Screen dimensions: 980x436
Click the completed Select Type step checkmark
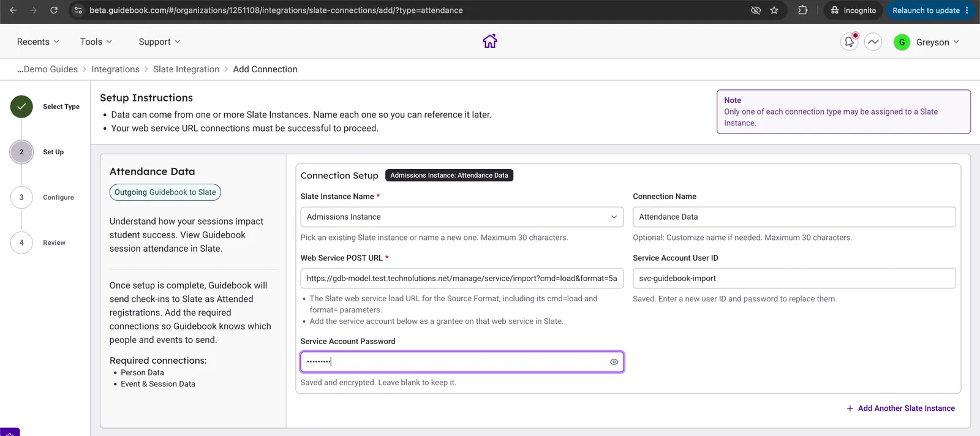[21, 107]
